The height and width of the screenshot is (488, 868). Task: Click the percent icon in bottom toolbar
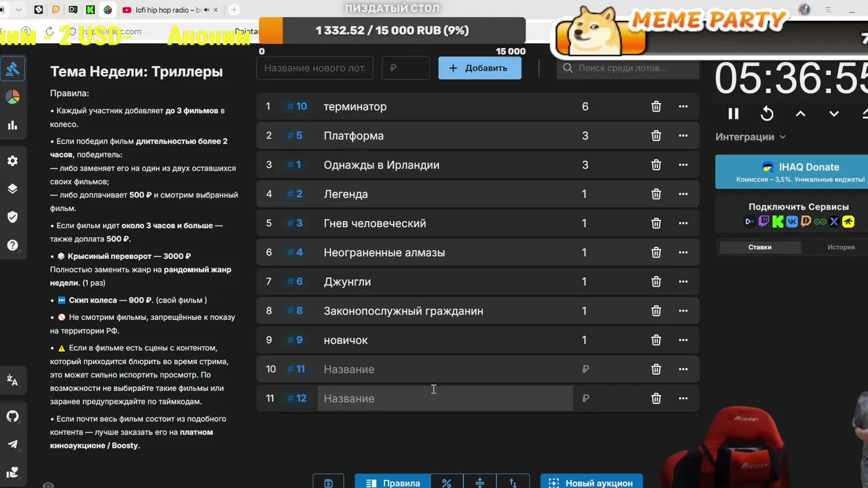(x=446, y=482)
